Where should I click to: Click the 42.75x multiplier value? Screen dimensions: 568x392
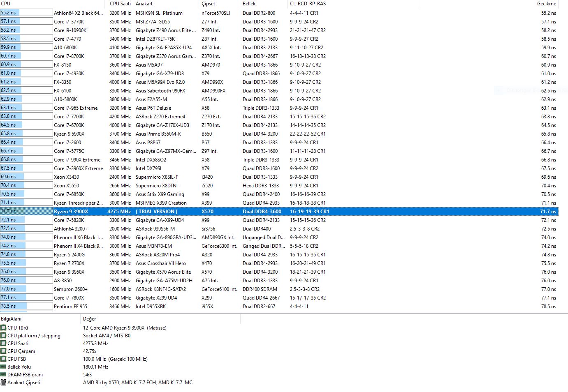pos(90,351)
